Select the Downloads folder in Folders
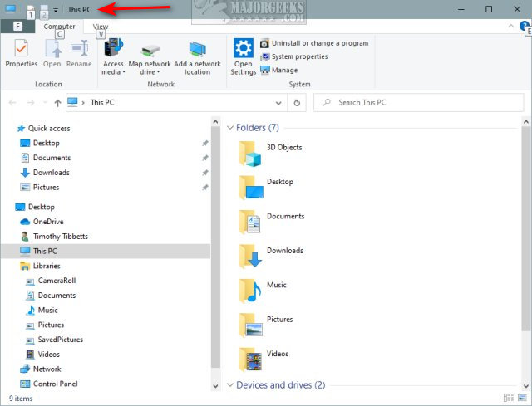The image size is (532, 406). tap(271, 257)
